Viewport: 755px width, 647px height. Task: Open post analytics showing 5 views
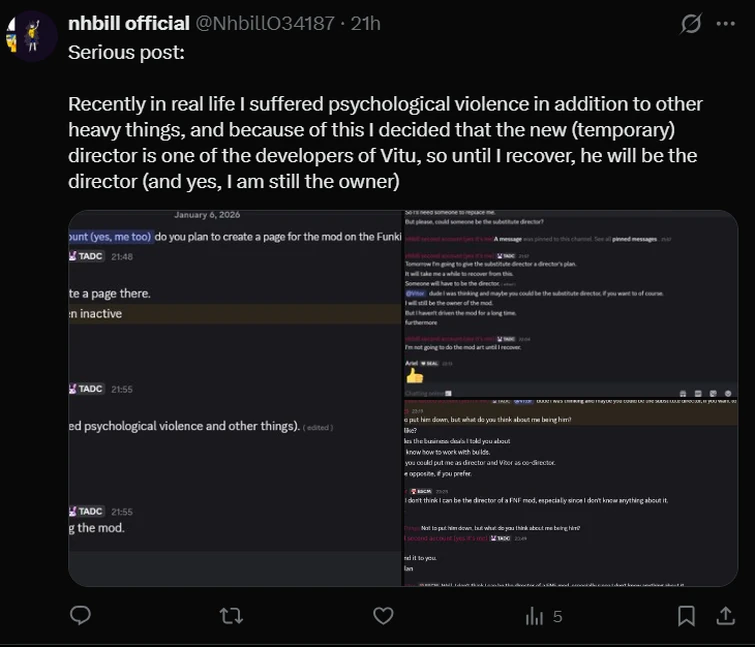[543, 617]
